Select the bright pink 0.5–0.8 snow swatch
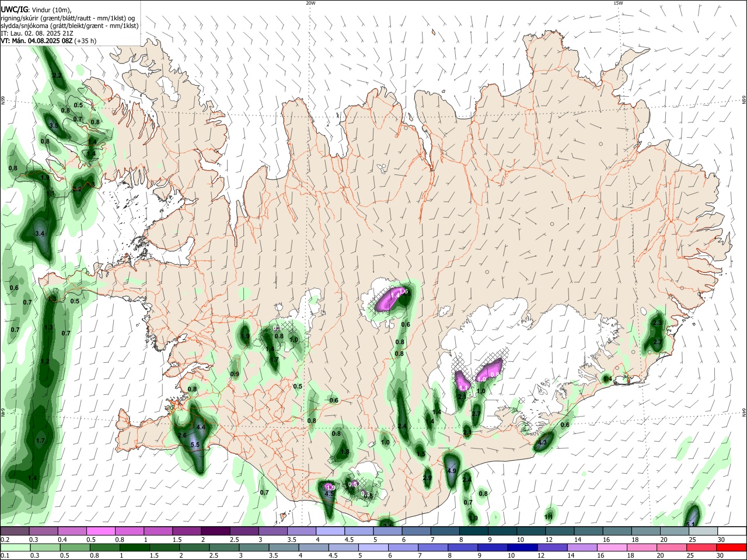 pyautogui.click(x=100, y=531)
